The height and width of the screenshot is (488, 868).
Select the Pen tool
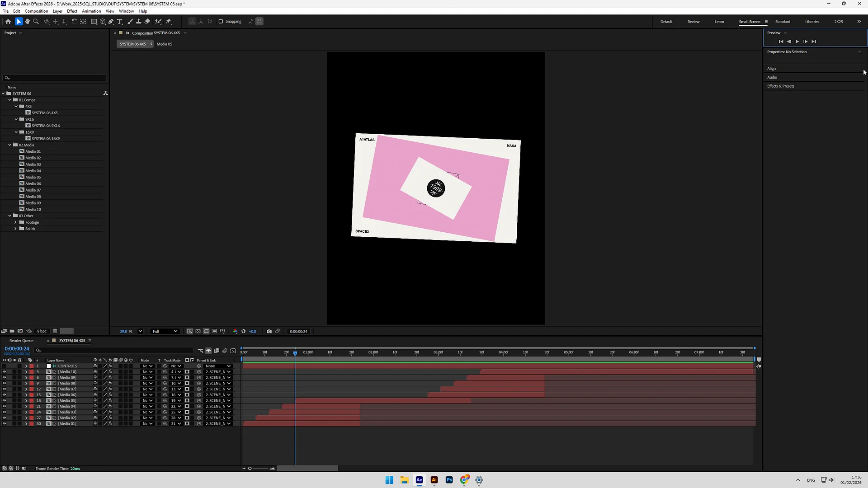pyautogui.click(x=111, y=21)
